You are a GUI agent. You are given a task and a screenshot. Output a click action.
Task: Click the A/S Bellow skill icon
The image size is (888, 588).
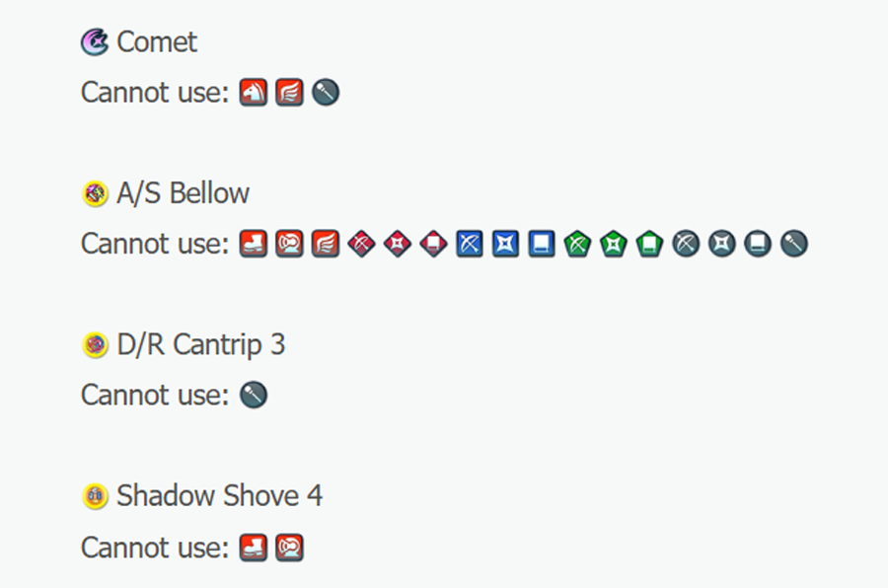click(x=95, y=194)
